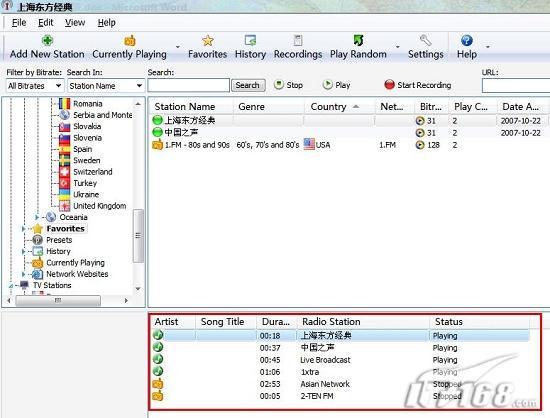Open the View menu

(75, 23)
